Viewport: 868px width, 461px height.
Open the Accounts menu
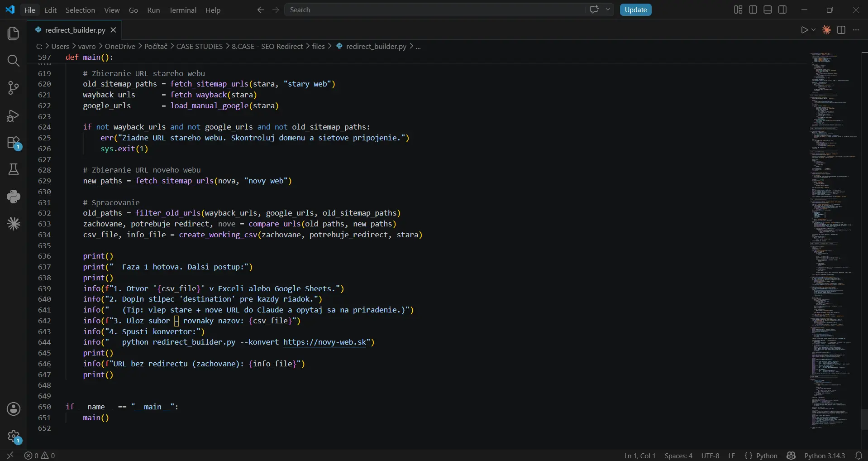point(14,409)
